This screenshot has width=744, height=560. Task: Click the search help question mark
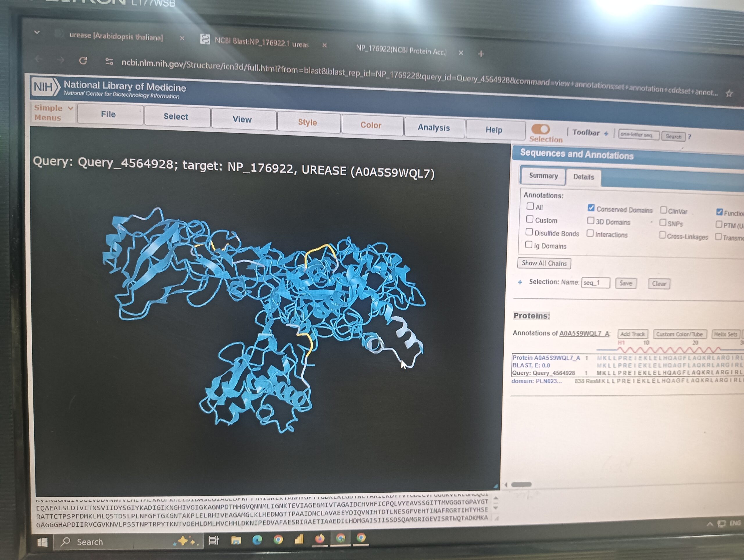[689, 137]
